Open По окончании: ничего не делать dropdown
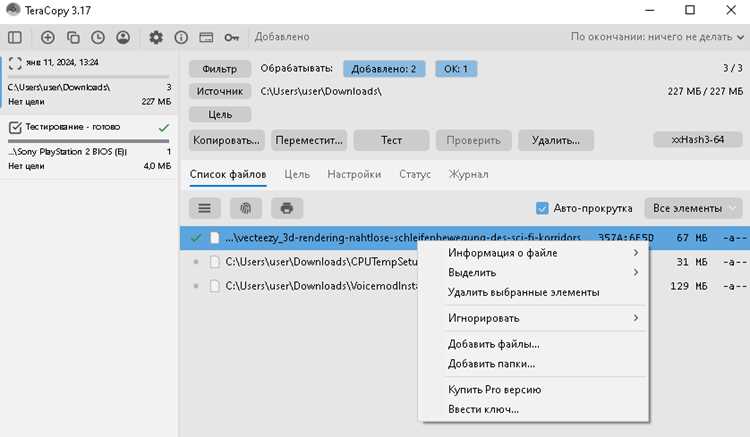The width and height of the screenshot is (750, 437). 657,37
